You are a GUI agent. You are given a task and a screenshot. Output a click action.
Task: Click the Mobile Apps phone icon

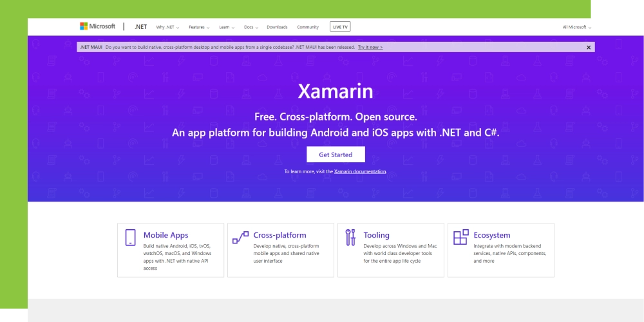pyautogui.click(x=130, y=238)
